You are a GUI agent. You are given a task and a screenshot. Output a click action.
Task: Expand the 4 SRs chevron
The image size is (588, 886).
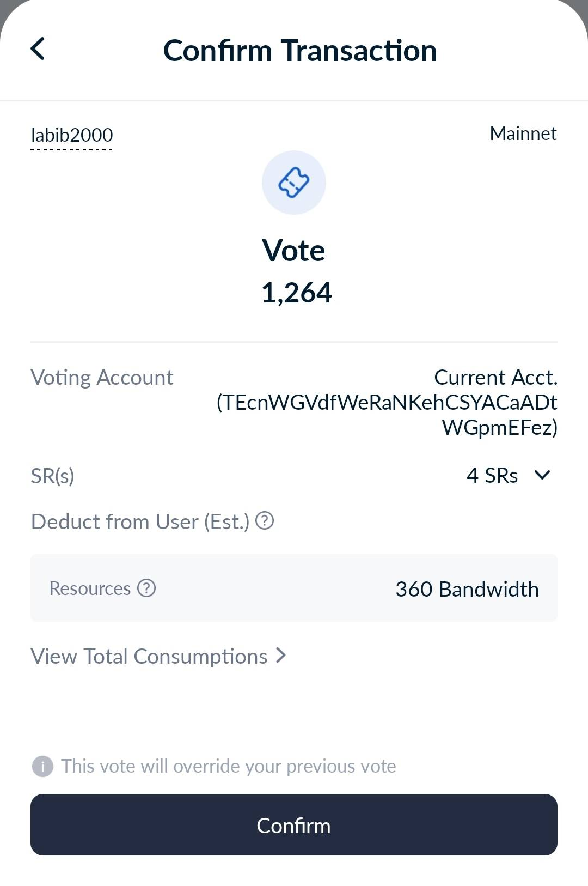pos(542,475)
